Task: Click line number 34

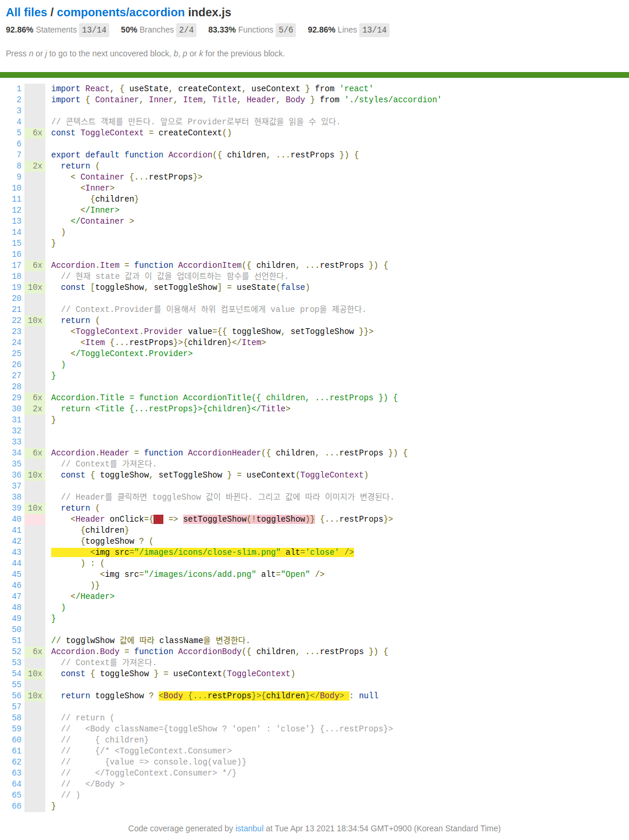Action: [17, 453]
